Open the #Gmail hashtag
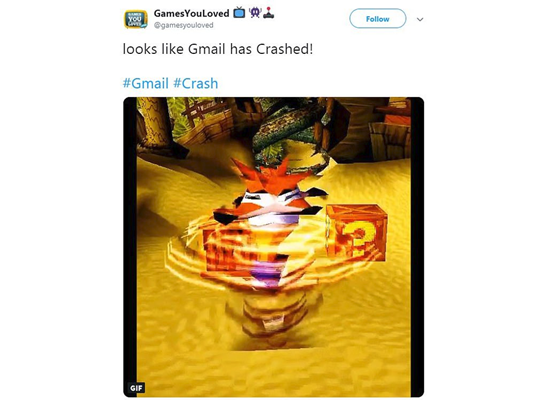Viewport: 550px width, 400px height. (146, 83)
